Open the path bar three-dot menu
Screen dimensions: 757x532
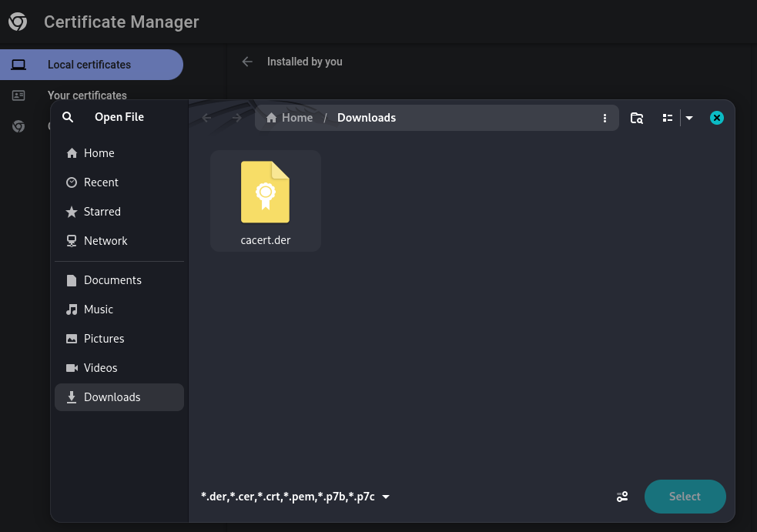(605, 118)
